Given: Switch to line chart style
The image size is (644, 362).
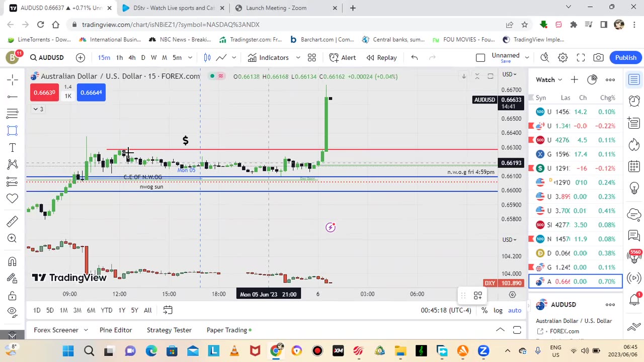Looking at the screenshot, I should (221, 57).
